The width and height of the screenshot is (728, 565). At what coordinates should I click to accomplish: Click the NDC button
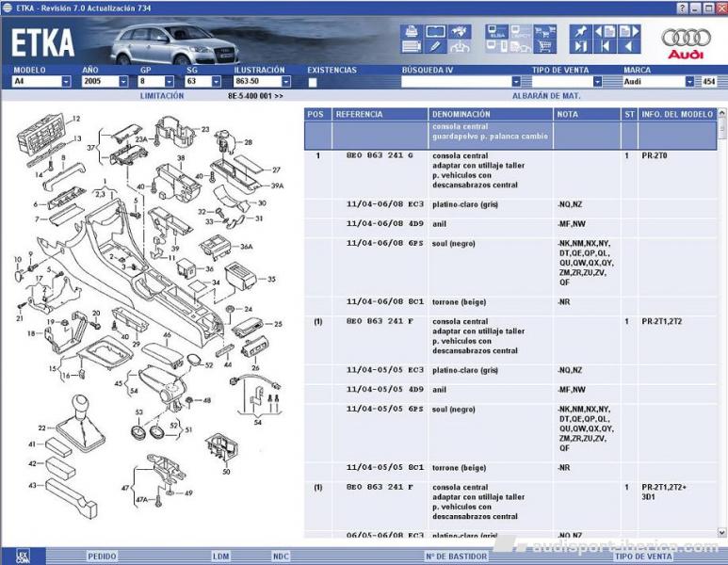pyautogui.click(x=281, y=557)
